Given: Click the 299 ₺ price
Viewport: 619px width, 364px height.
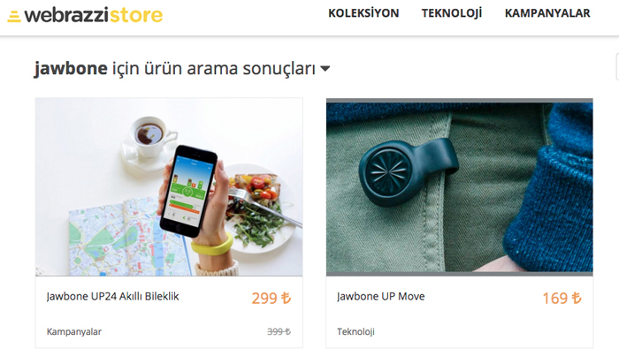Looking at the screenshot, I should (x=271, y=298).
